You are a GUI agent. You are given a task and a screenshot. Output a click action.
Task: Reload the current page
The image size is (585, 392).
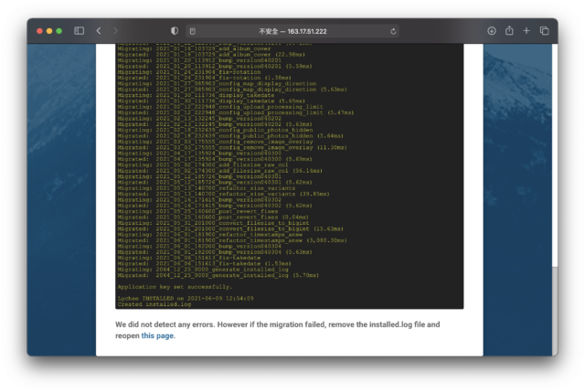[393, 31]
